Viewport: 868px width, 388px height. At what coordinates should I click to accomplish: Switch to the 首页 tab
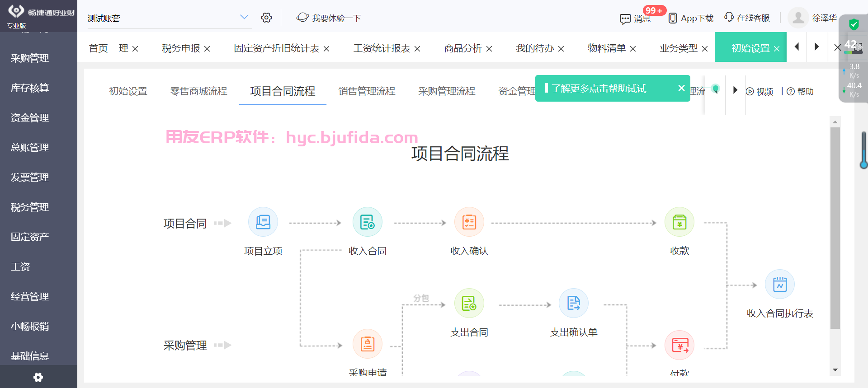pos(98,48)
